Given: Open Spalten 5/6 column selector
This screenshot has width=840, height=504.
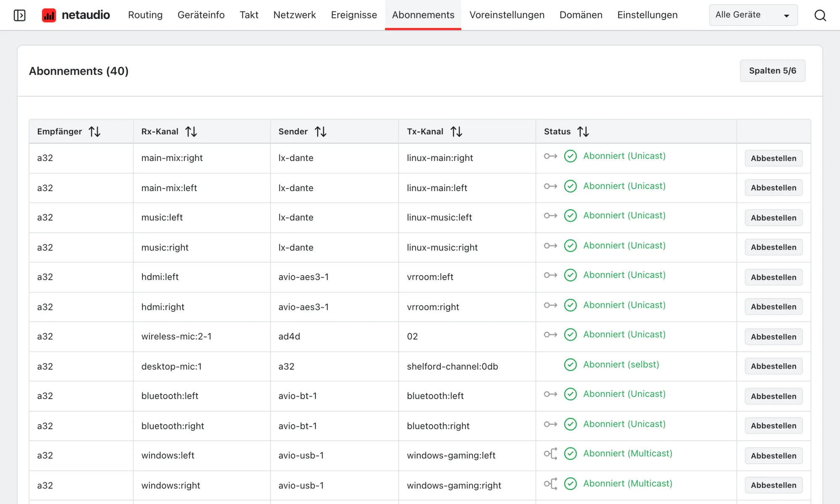Looking at the screenshot, I should tap(772, 71).
